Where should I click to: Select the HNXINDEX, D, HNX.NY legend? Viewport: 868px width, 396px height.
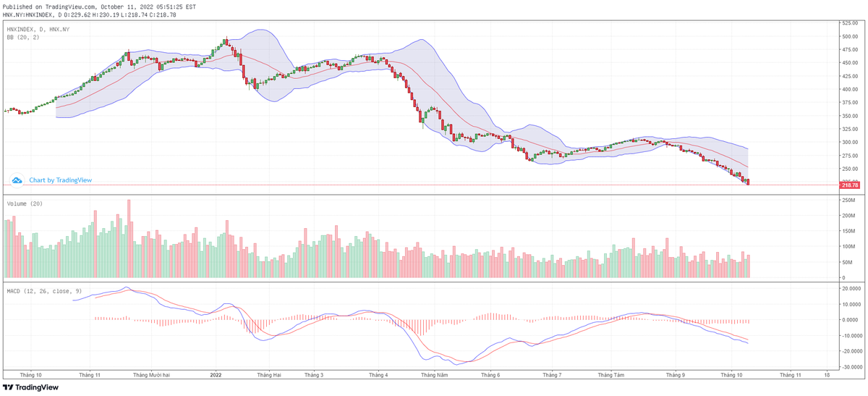pos(38,29)
